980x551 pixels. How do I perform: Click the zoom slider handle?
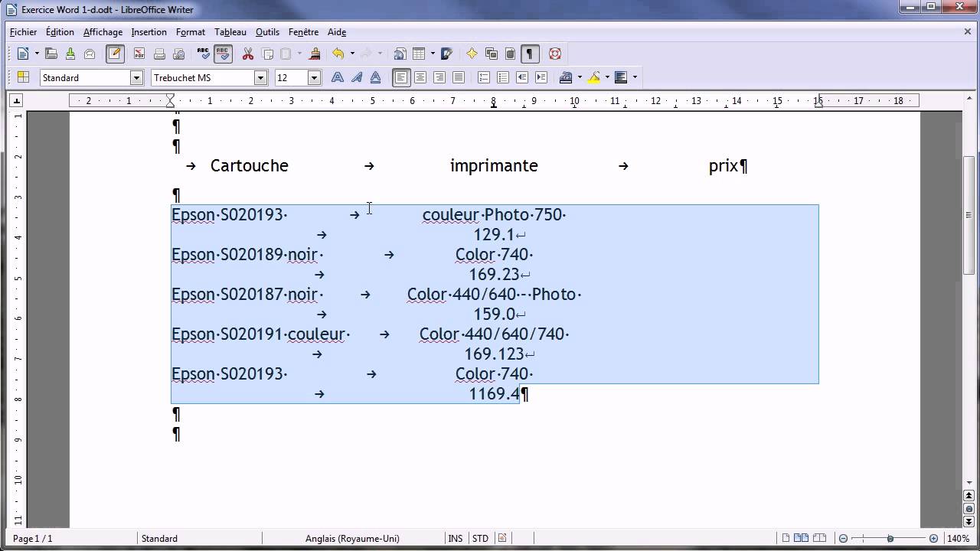point(890,539)
